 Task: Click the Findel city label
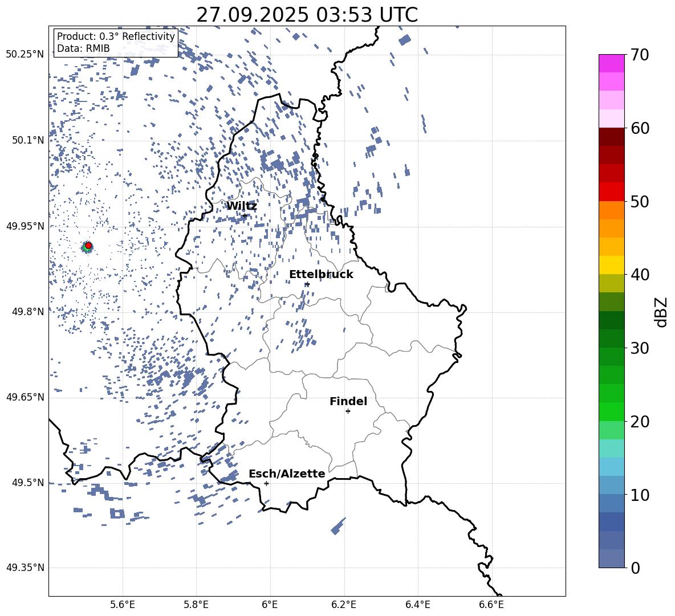348,401
